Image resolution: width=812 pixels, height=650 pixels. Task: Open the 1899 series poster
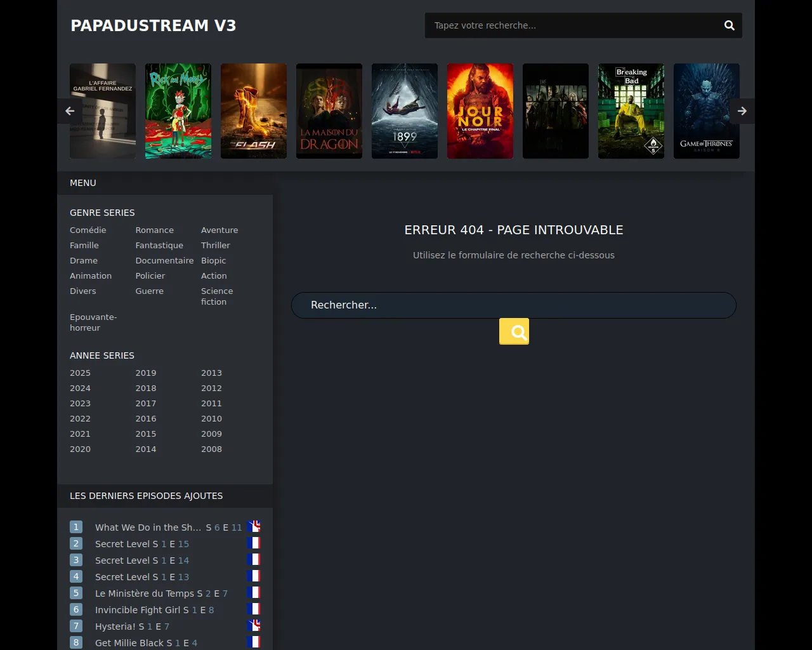404,111
